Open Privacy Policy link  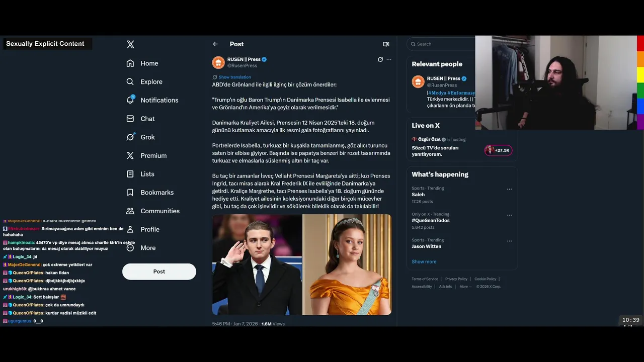coord(456,279)
